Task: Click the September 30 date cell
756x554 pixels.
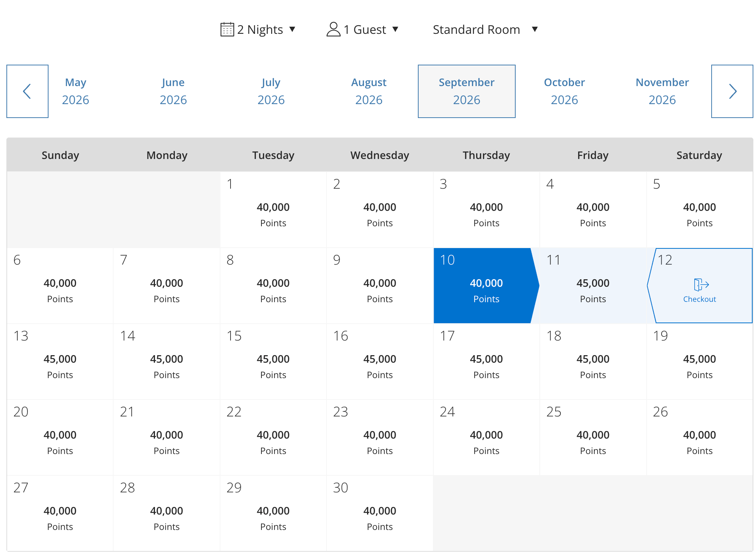Action: [x=380, y=513]
